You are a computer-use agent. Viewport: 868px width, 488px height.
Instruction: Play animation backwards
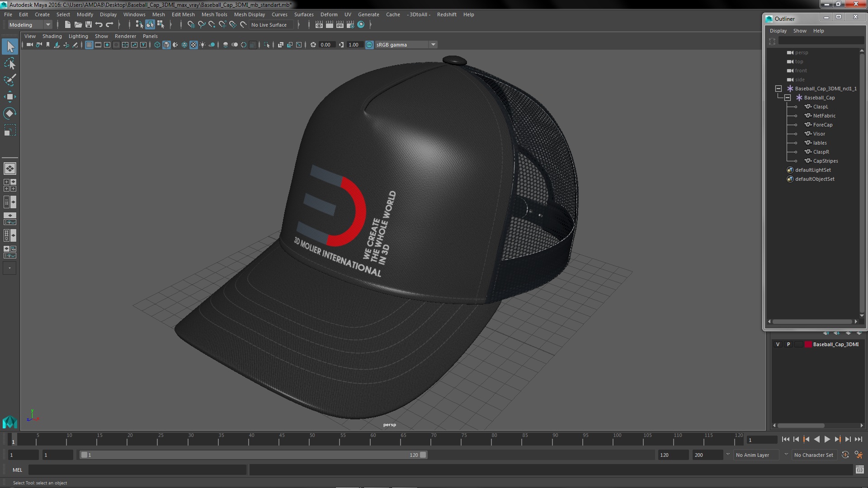coord(816,439)
